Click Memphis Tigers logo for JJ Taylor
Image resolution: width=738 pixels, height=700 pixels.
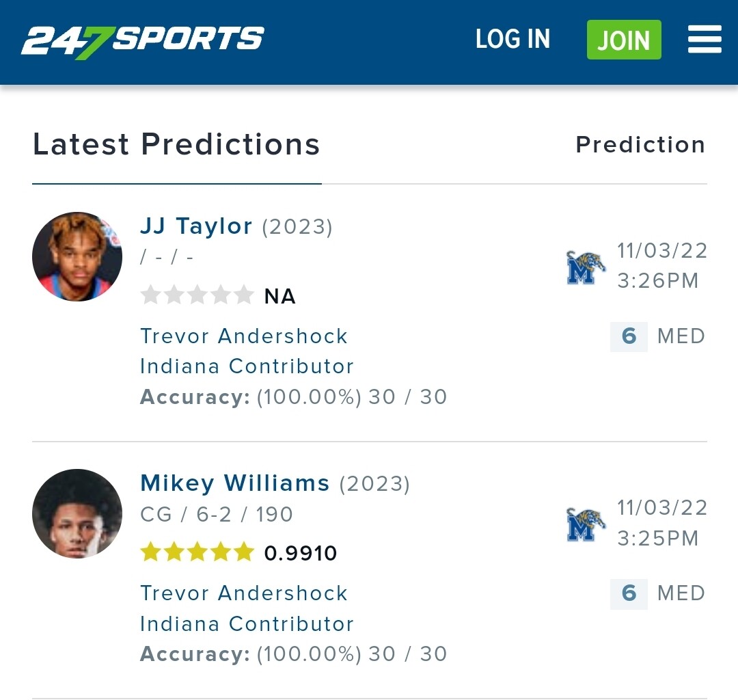[586, 267]
